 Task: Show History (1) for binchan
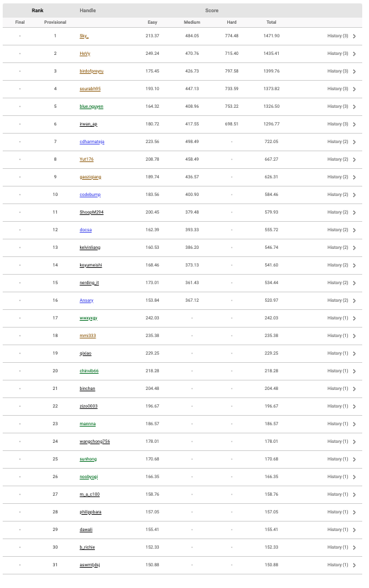338,389
